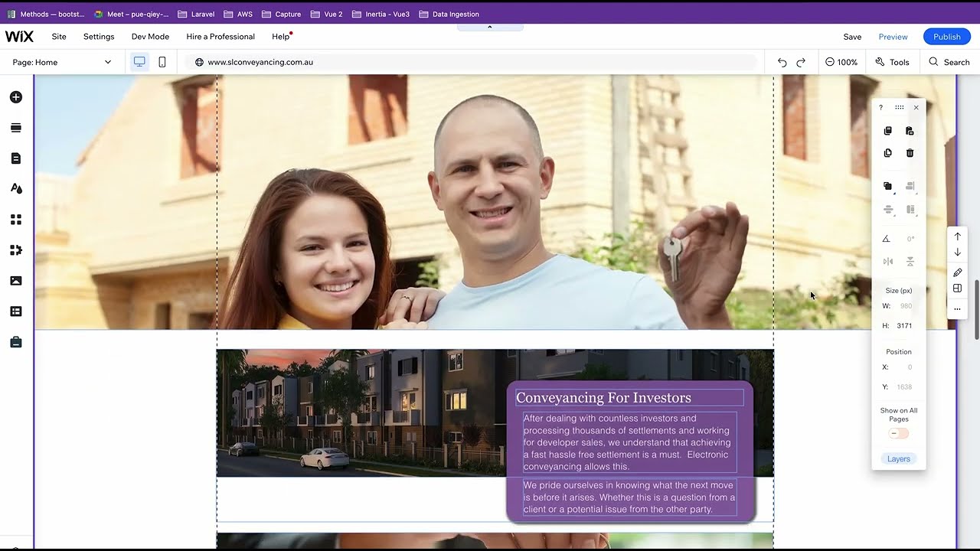Switch to desktop view icon
This screenshot has width=980, height=551.
click(x=139, y=62)
